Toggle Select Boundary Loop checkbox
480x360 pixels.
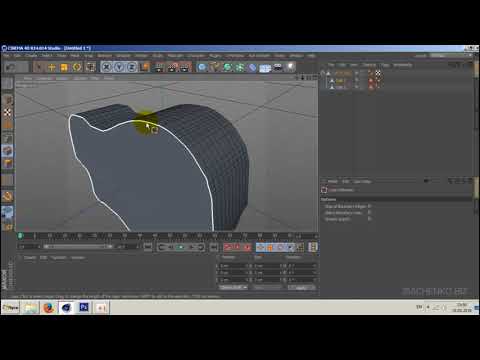coord(369,212)
